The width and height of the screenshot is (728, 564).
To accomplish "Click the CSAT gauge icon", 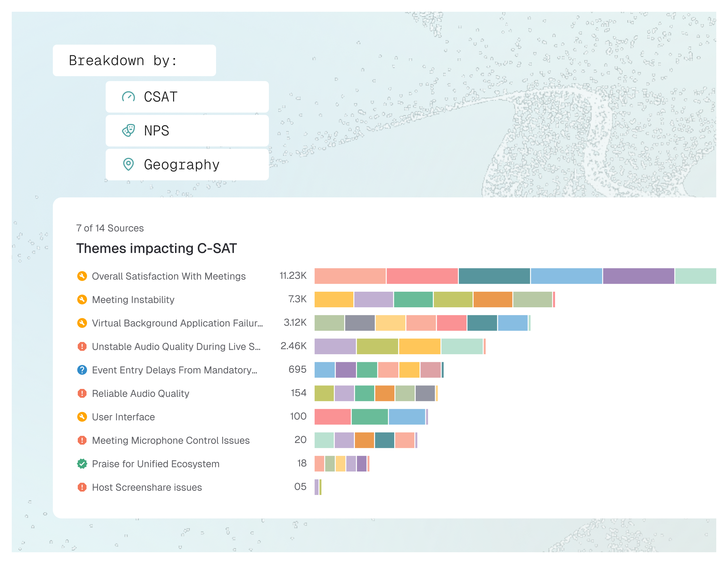I will pos(128,97).
